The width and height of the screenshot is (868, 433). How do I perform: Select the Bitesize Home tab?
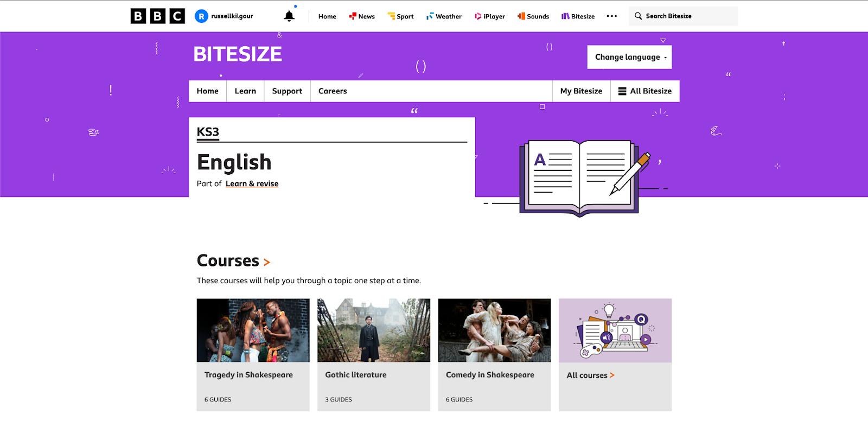point(208,91)
